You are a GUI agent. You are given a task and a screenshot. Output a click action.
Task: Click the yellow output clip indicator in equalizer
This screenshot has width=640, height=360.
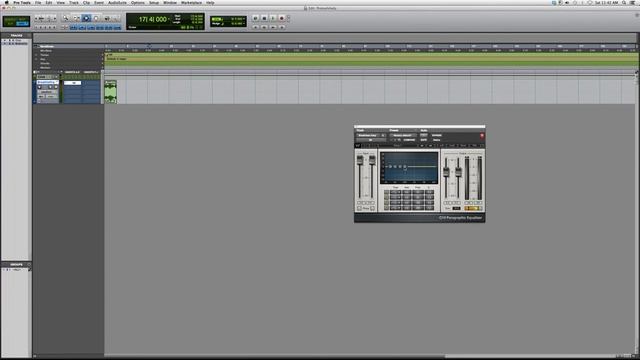coord(473,208)
